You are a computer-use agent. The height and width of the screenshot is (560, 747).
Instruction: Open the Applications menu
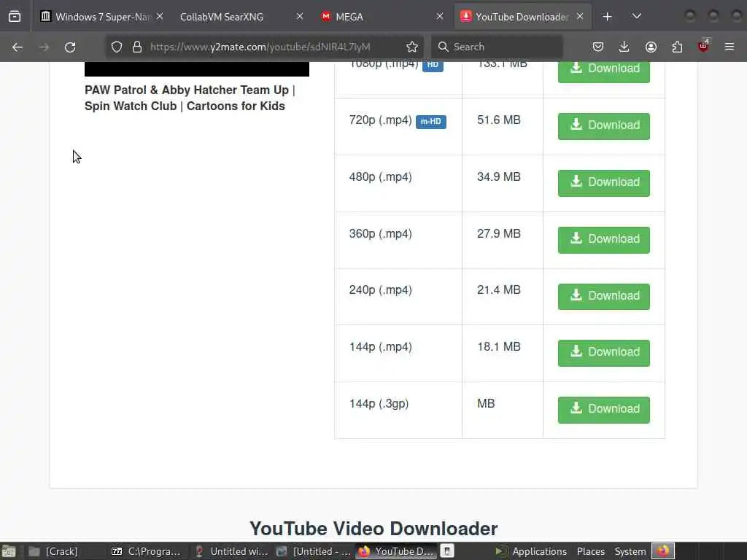click(x=531, y=551)
